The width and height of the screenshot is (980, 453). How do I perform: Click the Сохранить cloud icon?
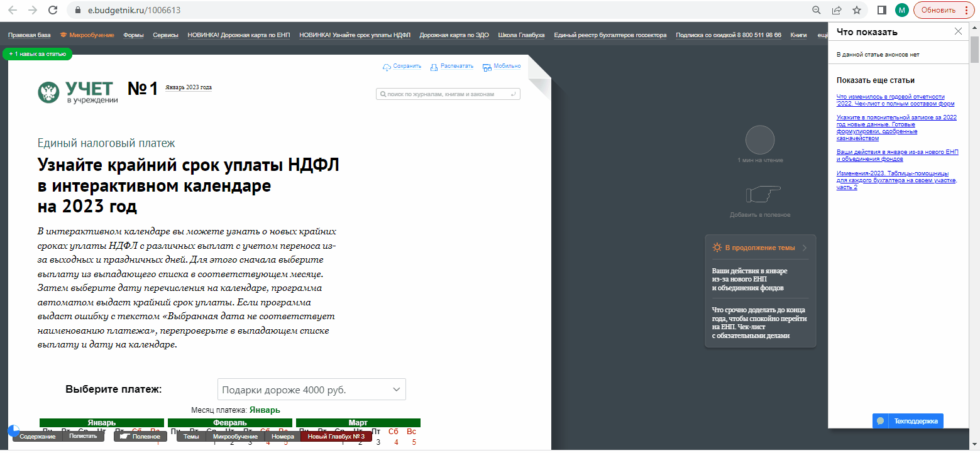[387, 67]
